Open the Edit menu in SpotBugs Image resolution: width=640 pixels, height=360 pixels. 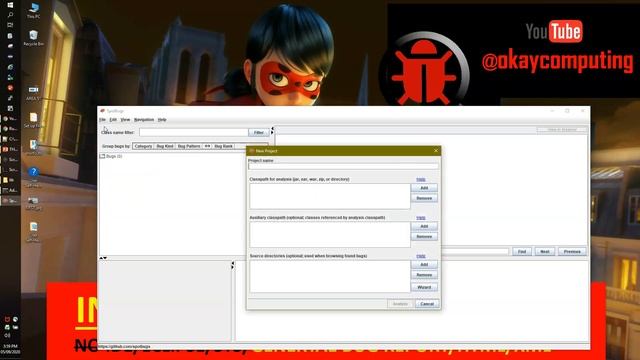pos(113,120)
